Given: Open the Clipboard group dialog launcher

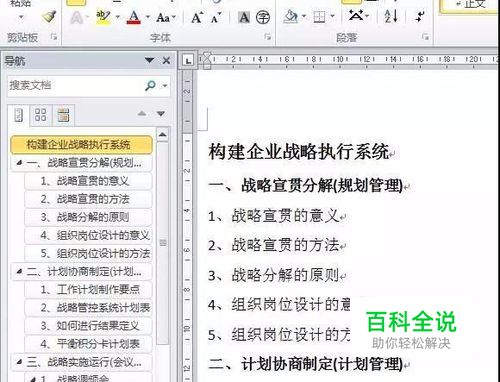Looking at the screenshot, I should tap(53, 37).
